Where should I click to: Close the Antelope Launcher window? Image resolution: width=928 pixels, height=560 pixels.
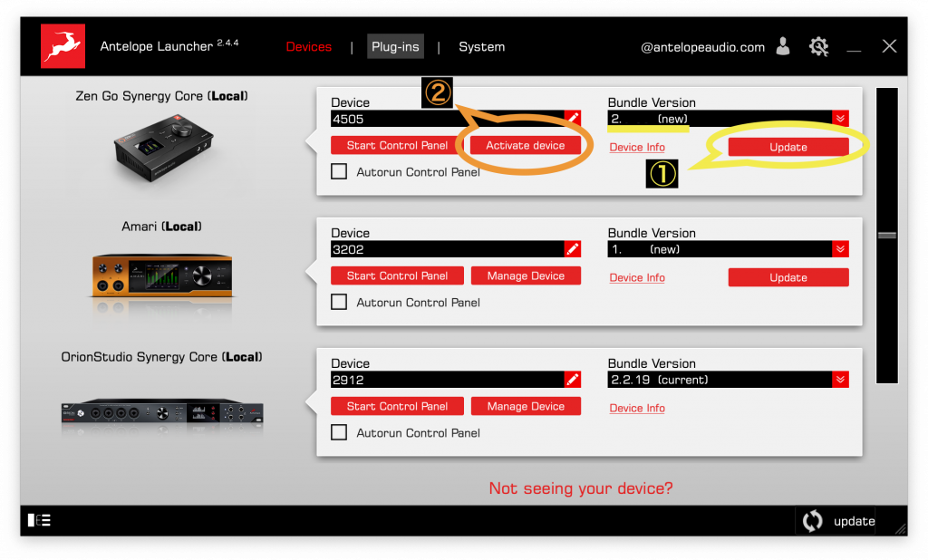coord(889,46)
